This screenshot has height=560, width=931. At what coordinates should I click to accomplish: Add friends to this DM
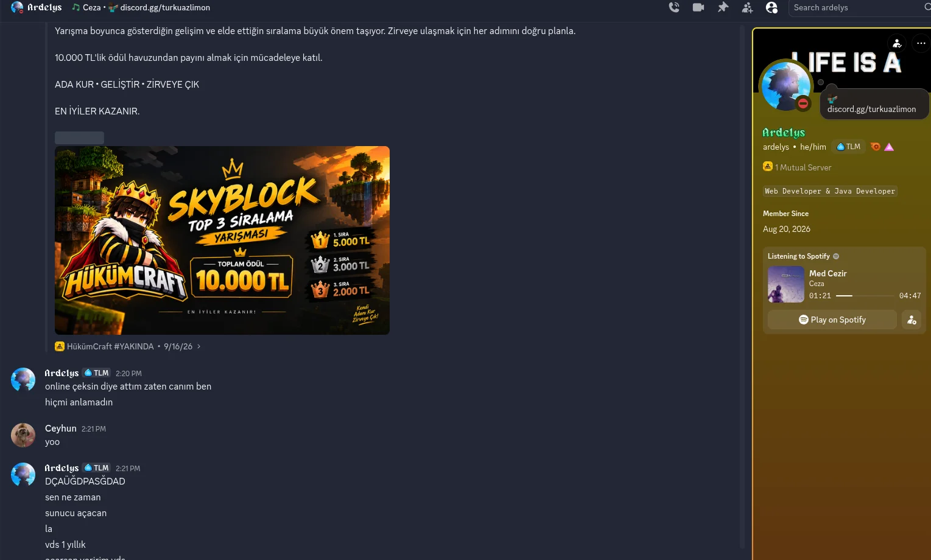tap(747, 7)
